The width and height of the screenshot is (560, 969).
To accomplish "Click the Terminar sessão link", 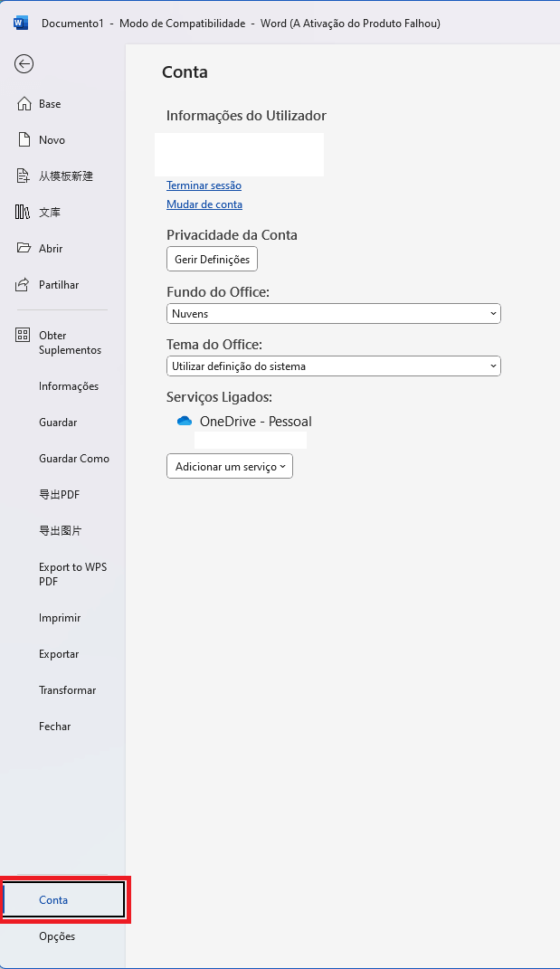I will [204, 185].
